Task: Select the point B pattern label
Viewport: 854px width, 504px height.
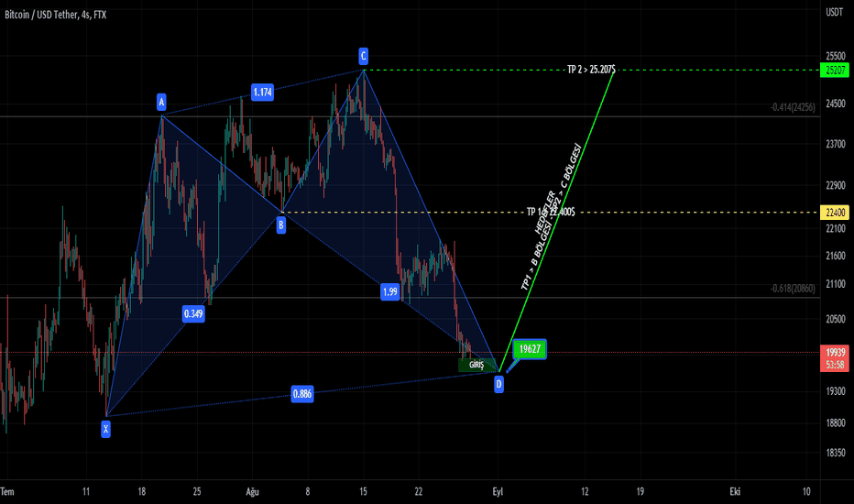Action: [x=281, y=223]
